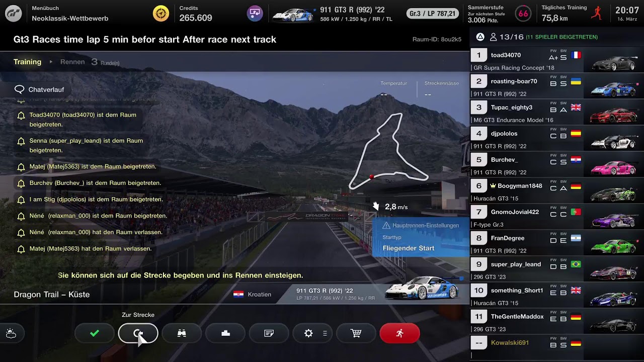Select player FranDegree row
This screenshot has width=644, height=362.
[x=557, y=243]
